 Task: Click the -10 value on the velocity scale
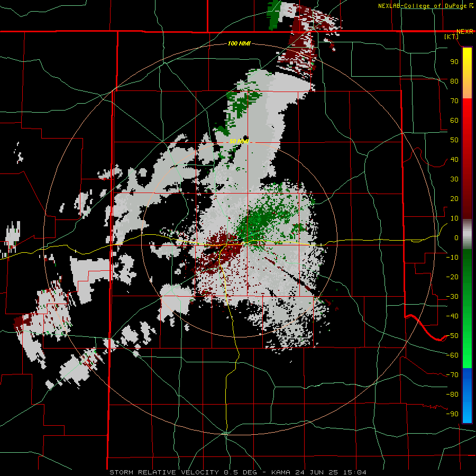click(x=452, y=258)
